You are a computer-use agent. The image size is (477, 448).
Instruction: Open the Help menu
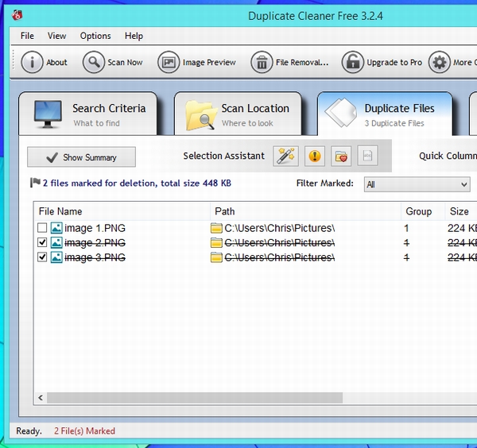click(x=134, y=36)
